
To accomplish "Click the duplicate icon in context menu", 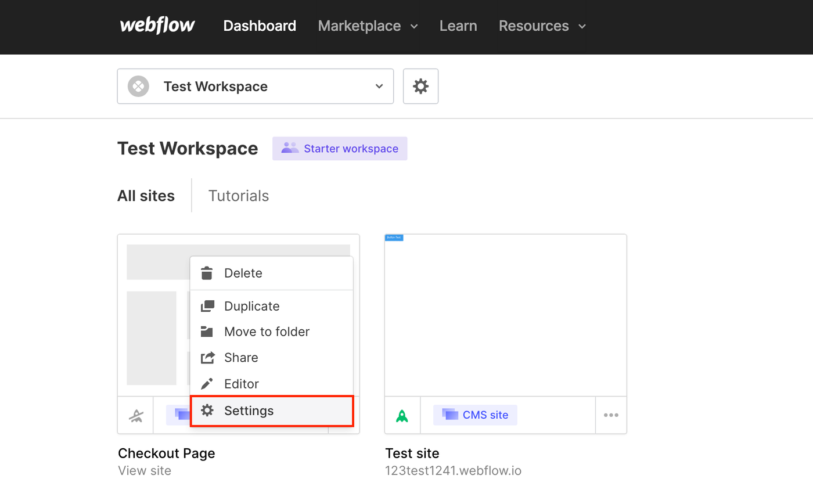I will [x=207, y=306].
